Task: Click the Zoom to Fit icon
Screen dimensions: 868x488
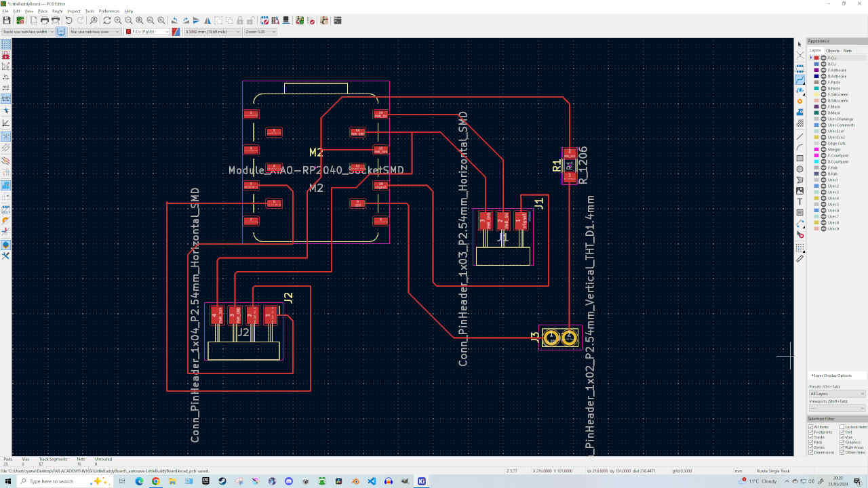Action: pyautogui.click(x=140, y=20)
